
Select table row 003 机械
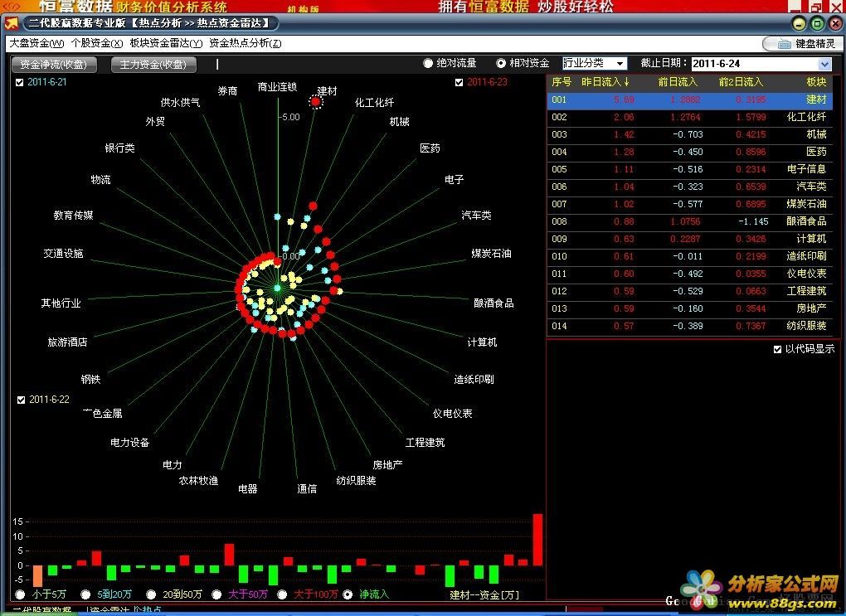click(690, 134)
